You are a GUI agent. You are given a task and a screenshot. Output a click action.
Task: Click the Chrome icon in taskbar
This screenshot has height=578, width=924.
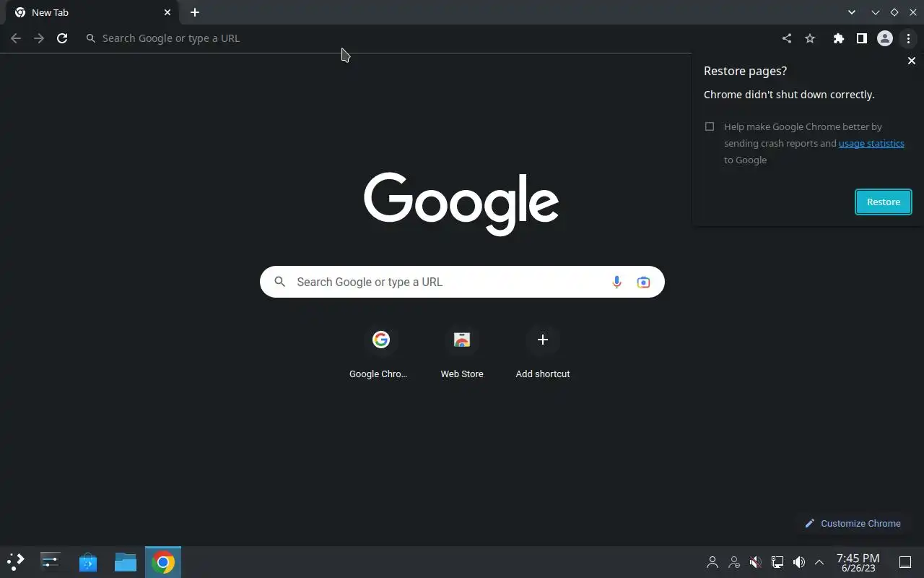point(163,562)
